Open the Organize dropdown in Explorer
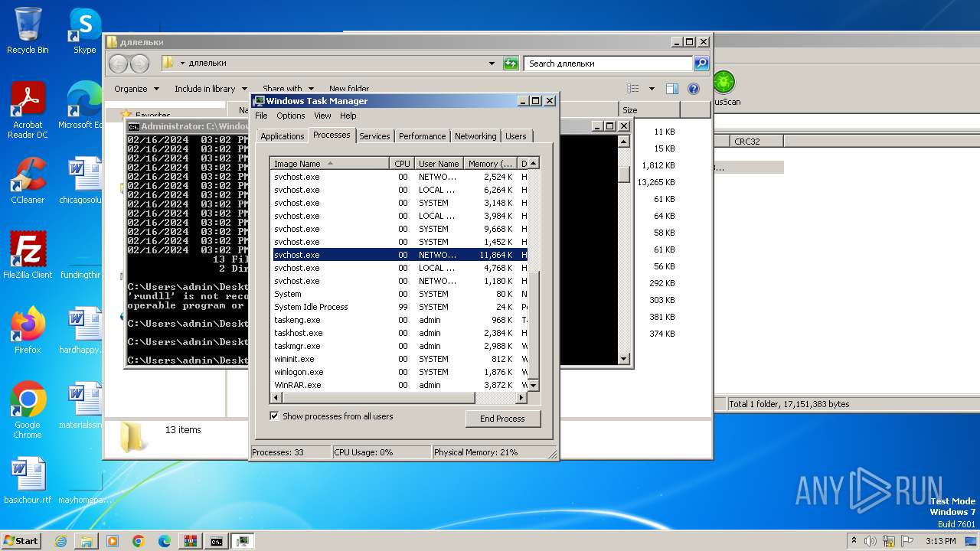Viewport: 980px width, 551px height. click(x=136, y=89)
